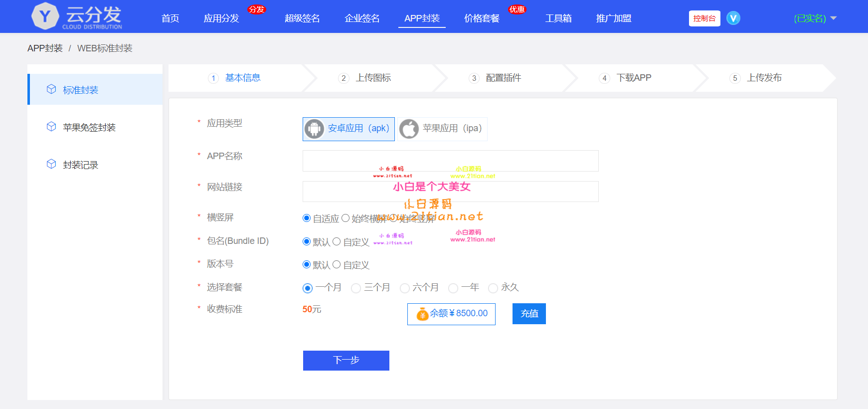
Task: Open the 首页 nav item
Action: coord(171,18)
